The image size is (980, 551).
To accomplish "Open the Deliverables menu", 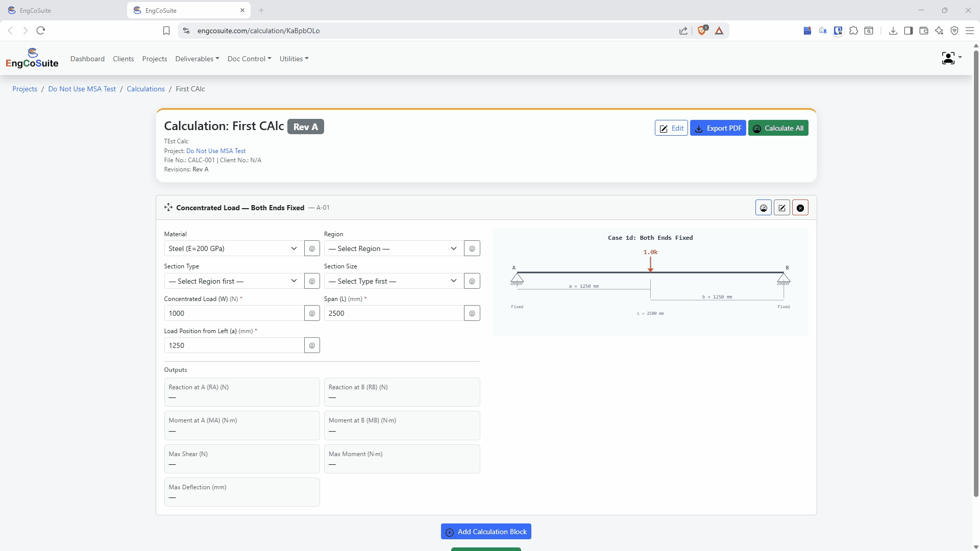I will point(197,59).
